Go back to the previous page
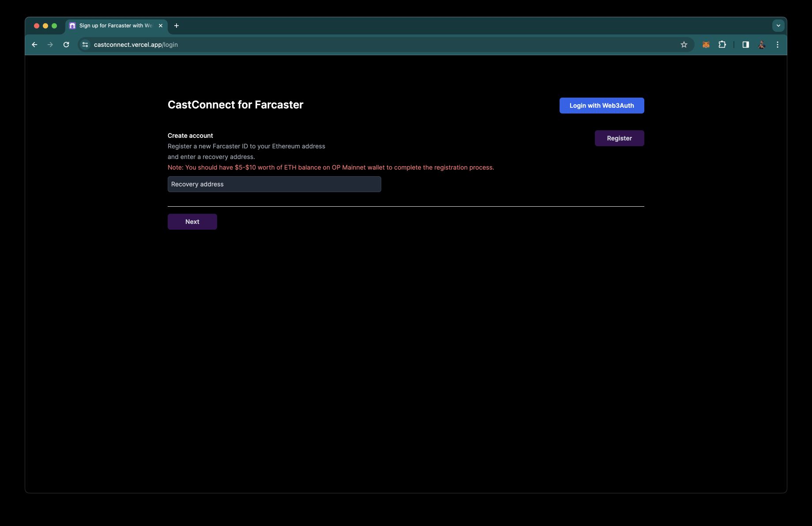Viewport: 812px width, 526px height. coord(34,45)
